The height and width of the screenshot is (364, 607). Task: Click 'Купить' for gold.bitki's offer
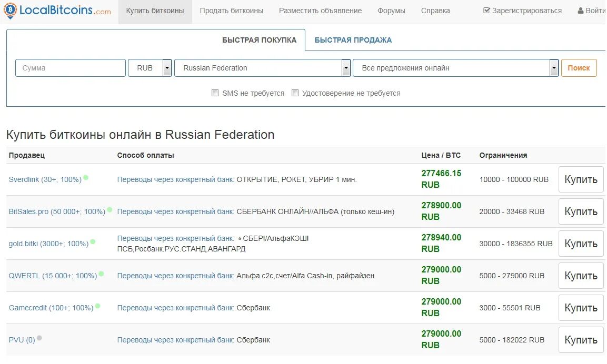pyautogui.click(x=581, y=244)
